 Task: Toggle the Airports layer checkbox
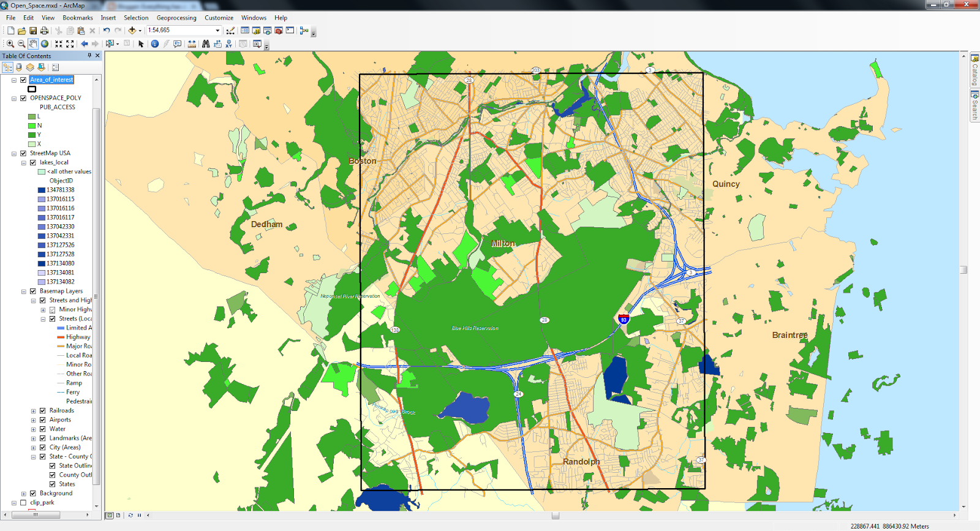pos(43,420)
